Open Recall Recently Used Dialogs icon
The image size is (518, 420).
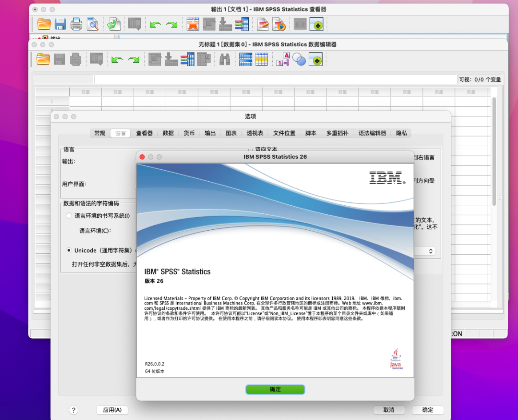coord(96,59)
